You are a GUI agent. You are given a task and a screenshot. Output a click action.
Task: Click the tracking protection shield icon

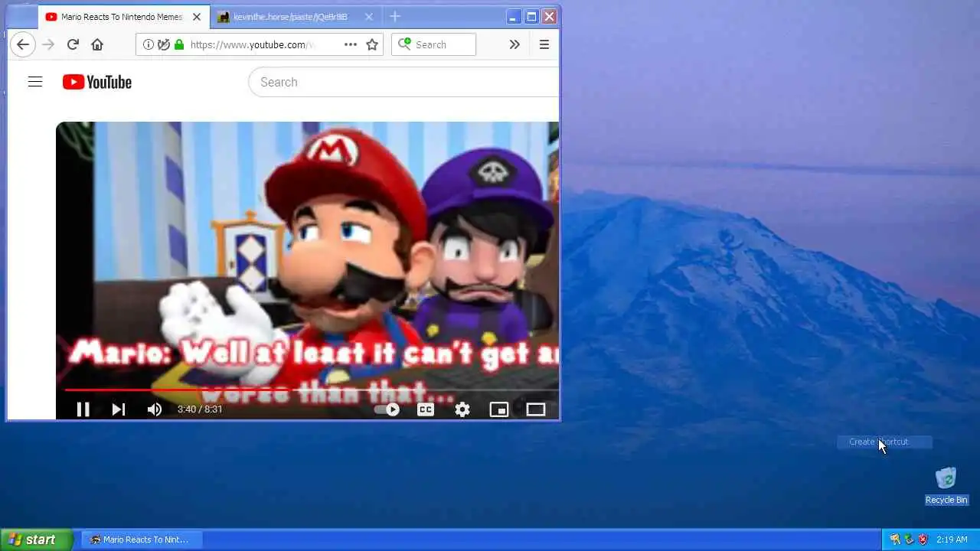163,44
